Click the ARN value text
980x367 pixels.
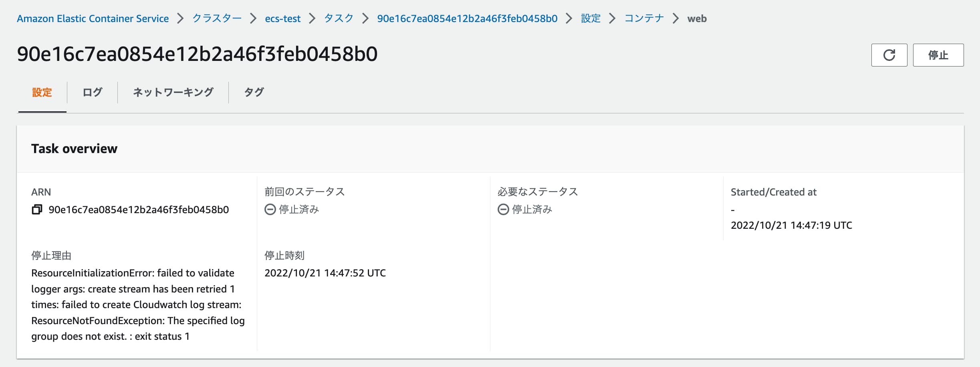click(x=139, y=210)
